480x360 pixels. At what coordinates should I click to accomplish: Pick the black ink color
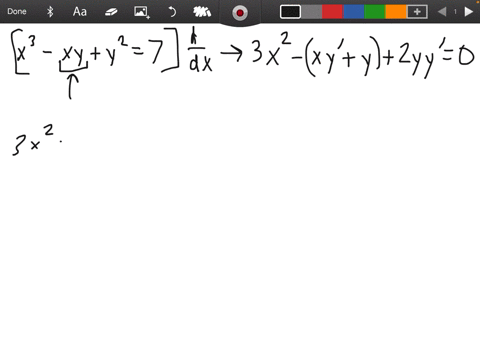coord(290,12)
